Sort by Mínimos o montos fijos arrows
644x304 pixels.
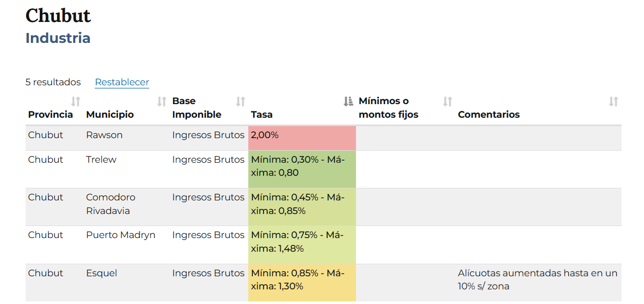447,102
